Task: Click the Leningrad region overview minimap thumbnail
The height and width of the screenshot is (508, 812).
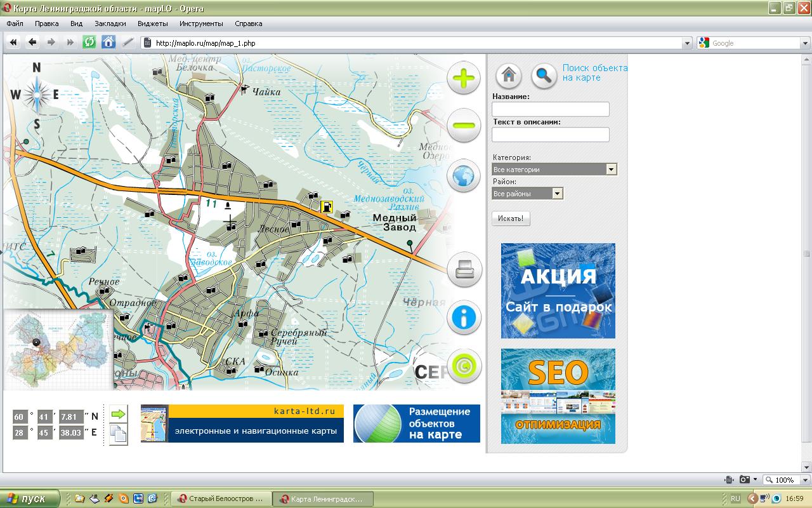Action: 58,349
